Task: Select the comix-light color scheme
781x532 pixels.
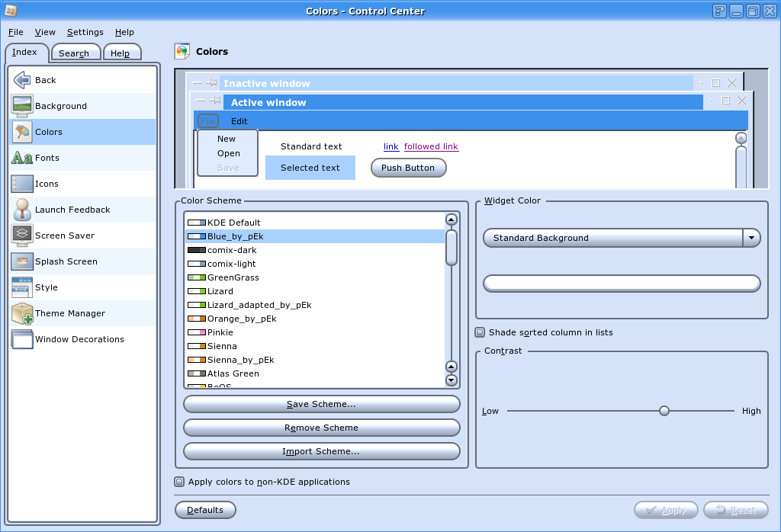Action: point(315,264)
